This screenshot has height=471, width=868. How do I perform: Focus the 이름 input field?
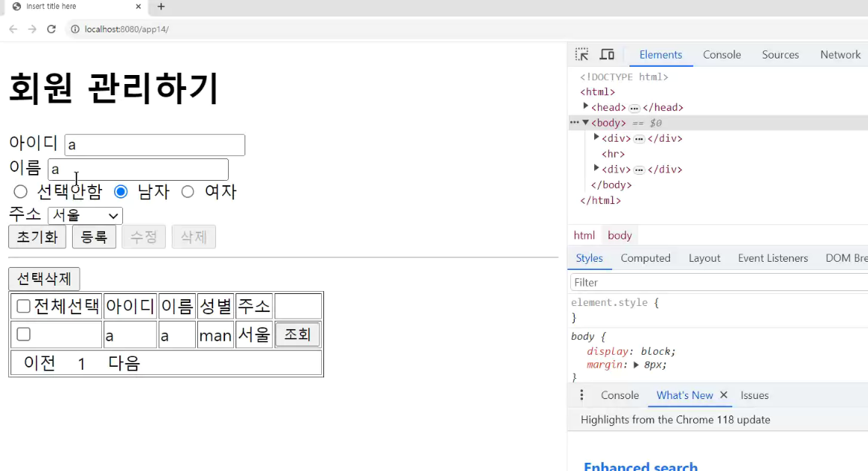[x=138, y=169]
